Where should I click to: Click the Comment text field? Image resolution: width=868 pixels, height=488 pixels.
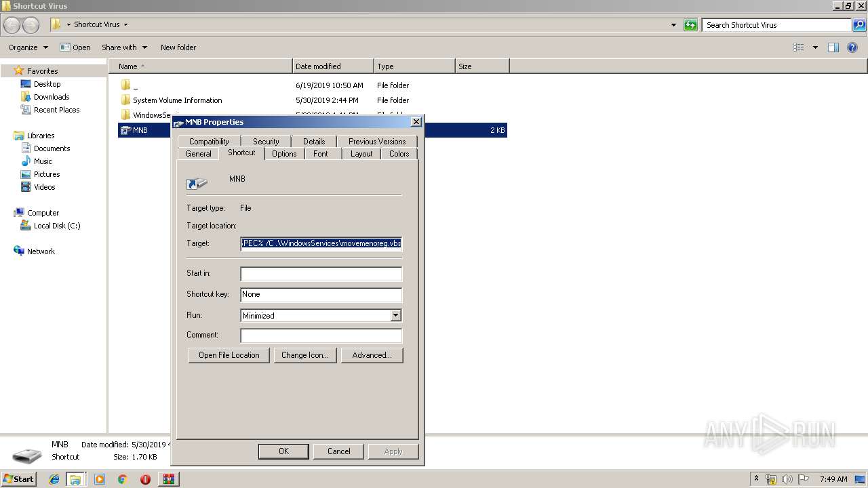click(x=321, y=335)
